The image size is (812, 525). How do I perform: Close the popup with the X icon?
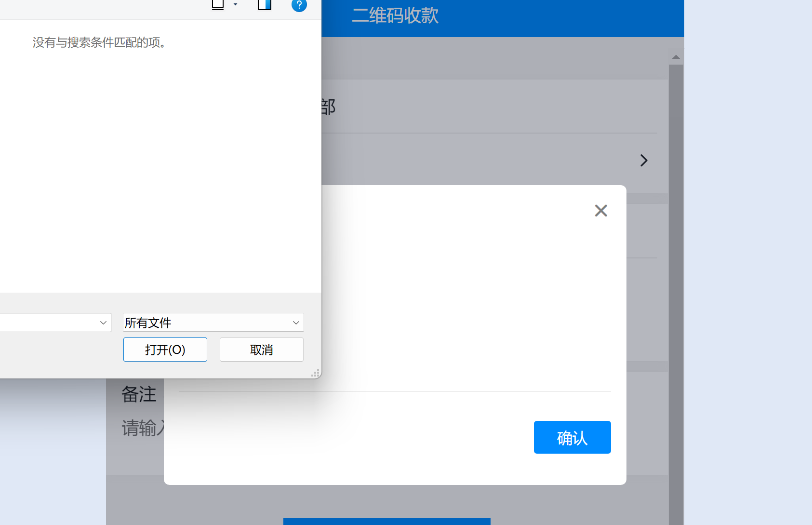(600, 211)
